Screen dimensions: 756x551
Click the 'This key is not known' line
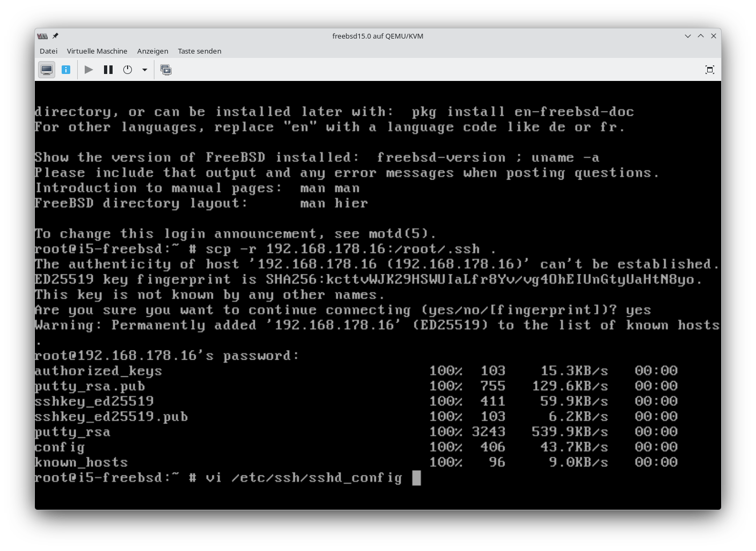[210, 295]
